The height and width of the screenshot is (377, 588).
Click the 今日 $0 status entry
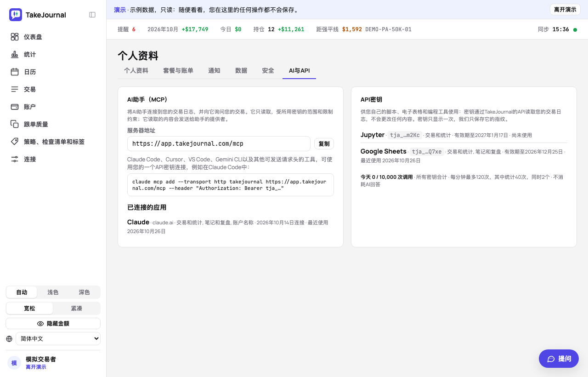click(x=231, y=29)
